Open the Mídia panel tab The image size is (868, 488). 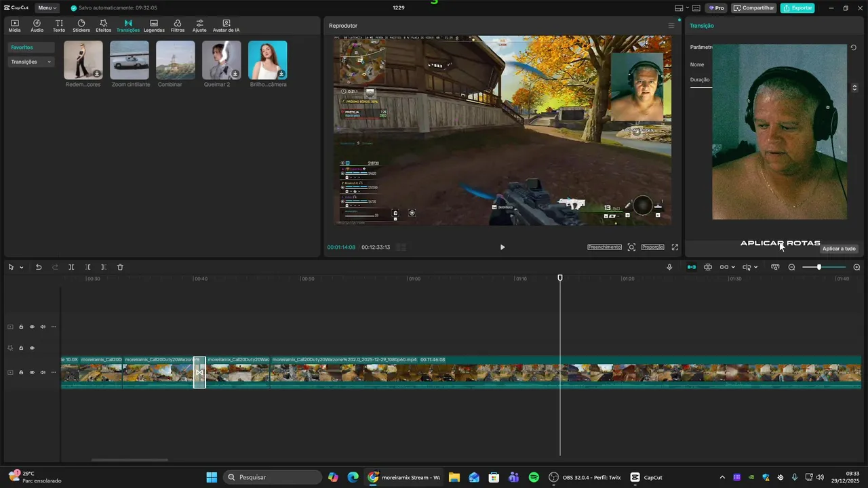pos(14,26)
